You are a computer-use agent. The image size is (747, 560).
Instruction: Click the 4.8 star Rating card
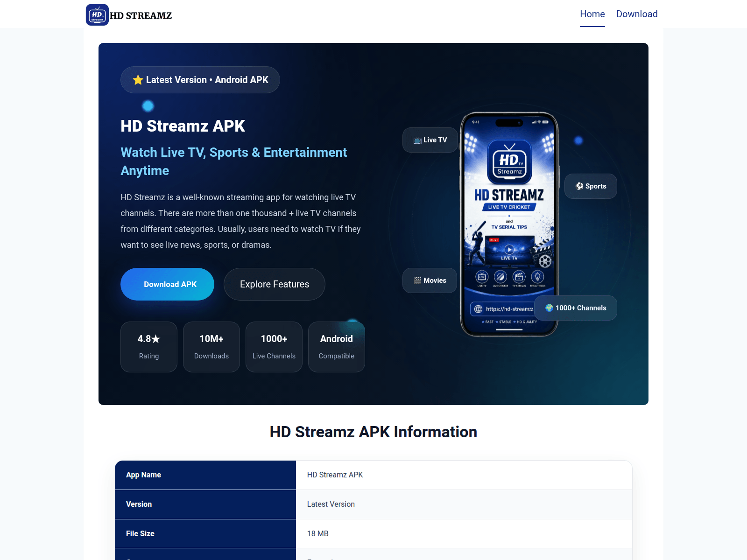click(x=149, y=347)
